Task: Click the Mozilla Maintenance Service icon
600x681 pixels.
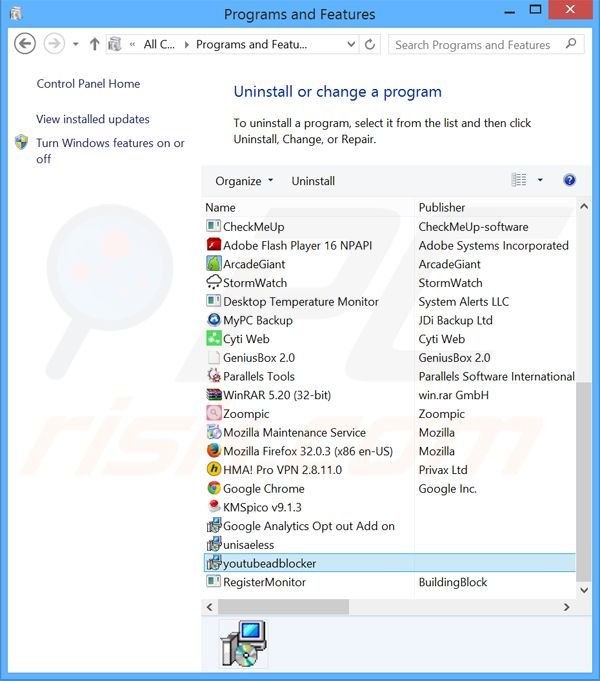Action: 213,432
